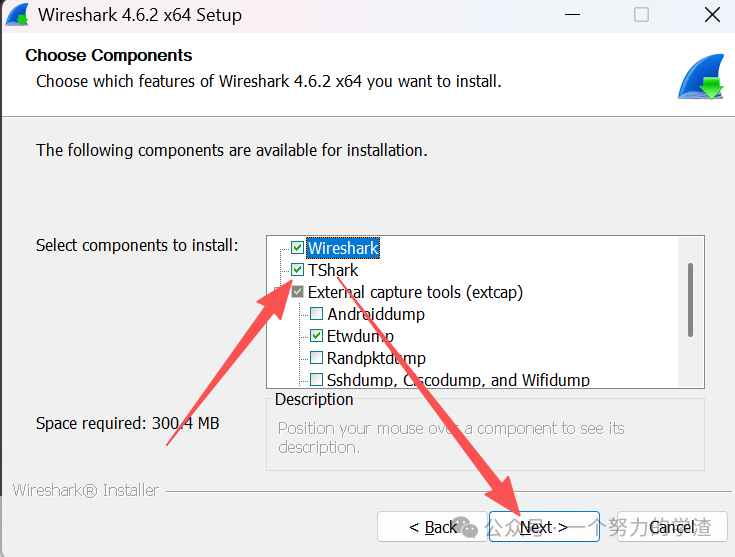
Task: Uncheck the TShark component checkbox
Action: coord(297,270)
